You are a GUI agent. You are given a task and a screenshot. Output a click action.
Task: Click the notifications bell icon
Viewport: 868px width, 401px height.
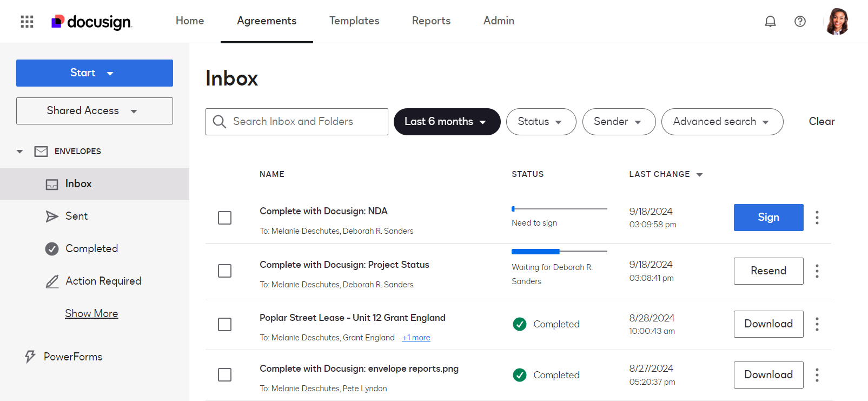pos(770,22)
